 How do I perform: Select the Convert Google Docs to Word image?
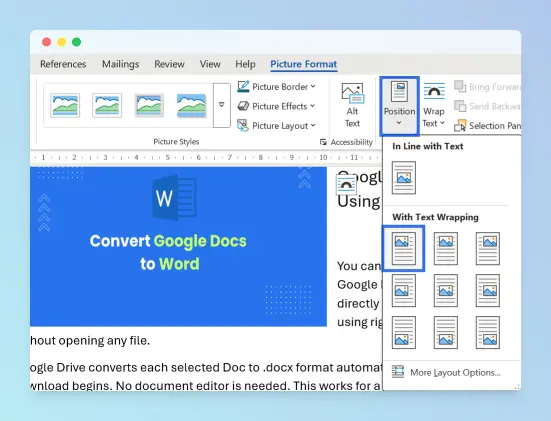tap(179, 246)
